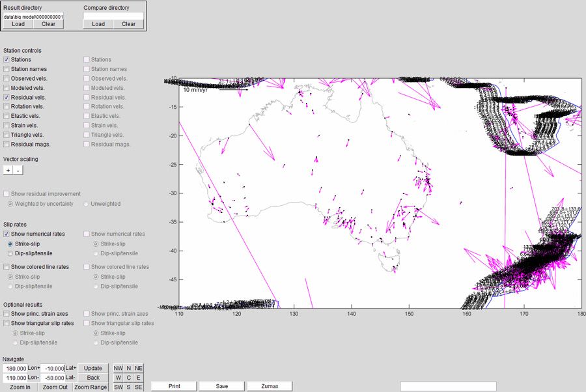Pan the map using the NW button
The width and height of the screenshot is (586, 392).
pos(119,368)
